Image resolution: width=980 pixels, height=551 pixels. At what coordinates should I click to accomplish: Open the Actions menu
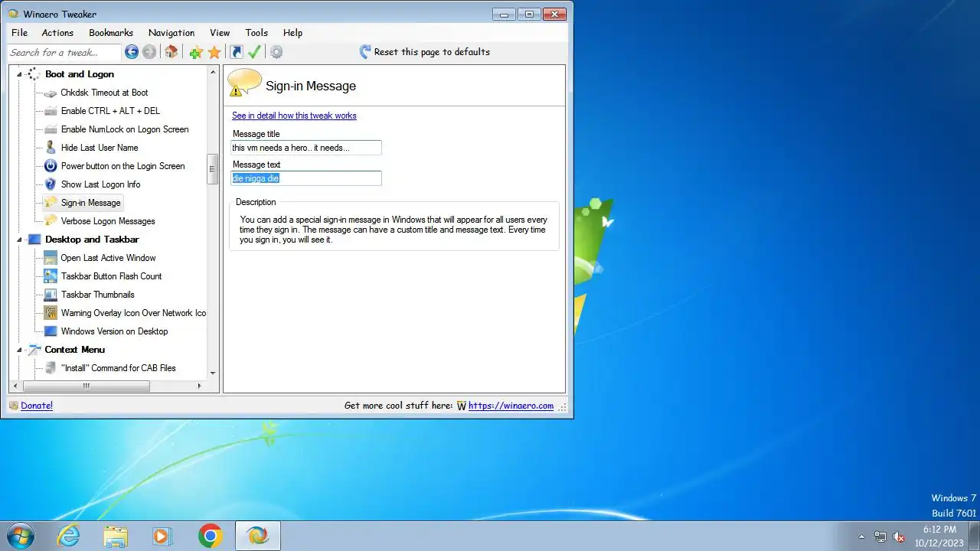coord(57,33)
